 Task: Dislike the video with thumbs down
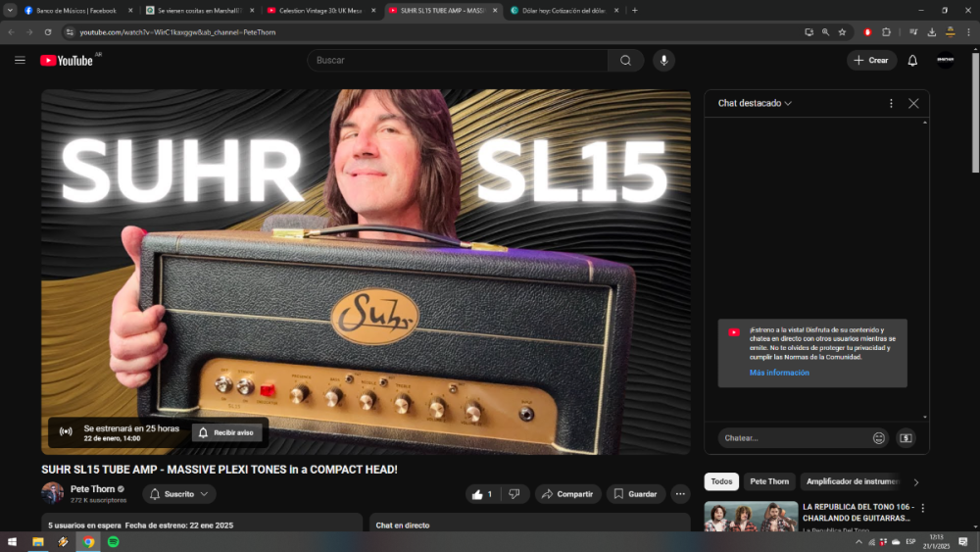coord(514,494)
